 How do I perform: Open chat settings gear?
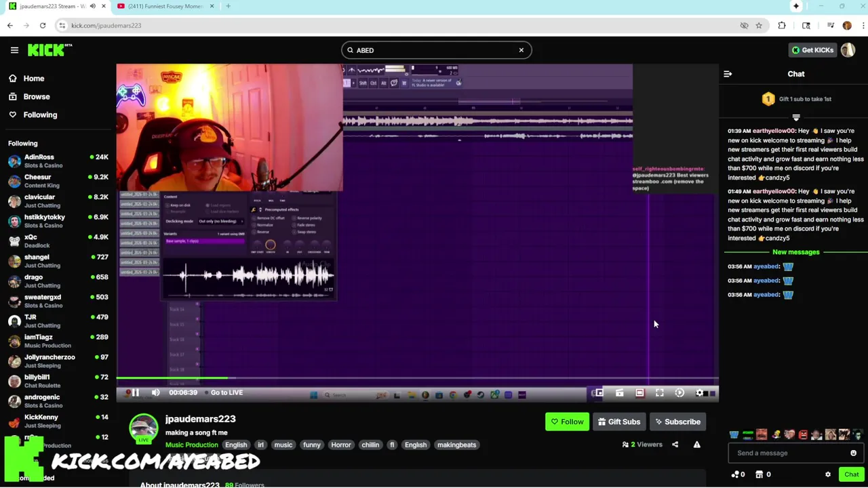coord(827,474)
